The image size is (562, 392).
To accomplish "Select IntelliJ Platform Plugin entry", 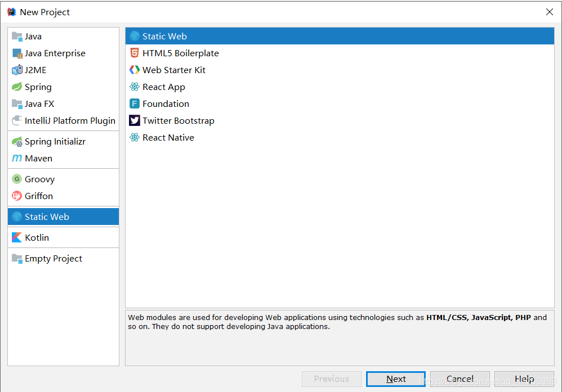I will 63,121.
